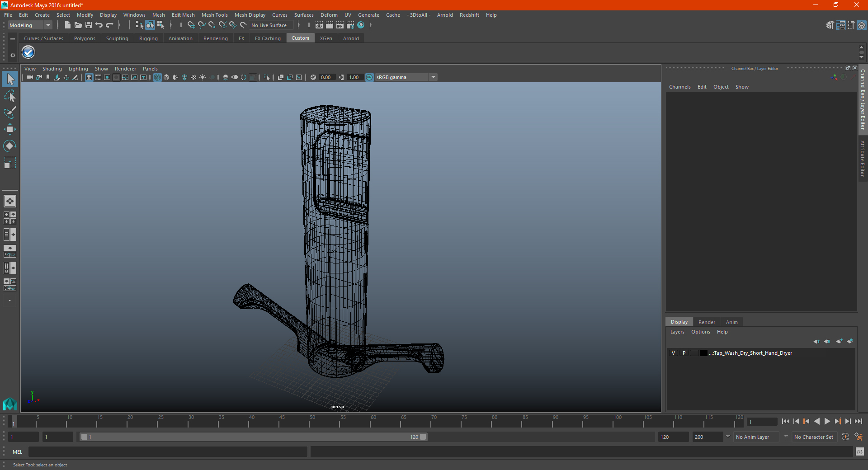Click the MEL command input field
This screenshot has width=868, height=470.
coord(168,451)
